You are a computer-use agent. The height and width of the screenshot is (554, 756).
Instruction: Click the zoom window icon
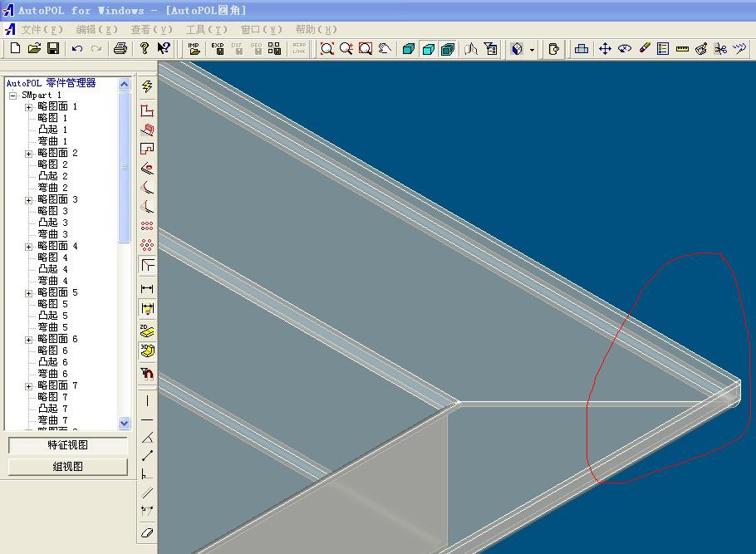(366, 48)
